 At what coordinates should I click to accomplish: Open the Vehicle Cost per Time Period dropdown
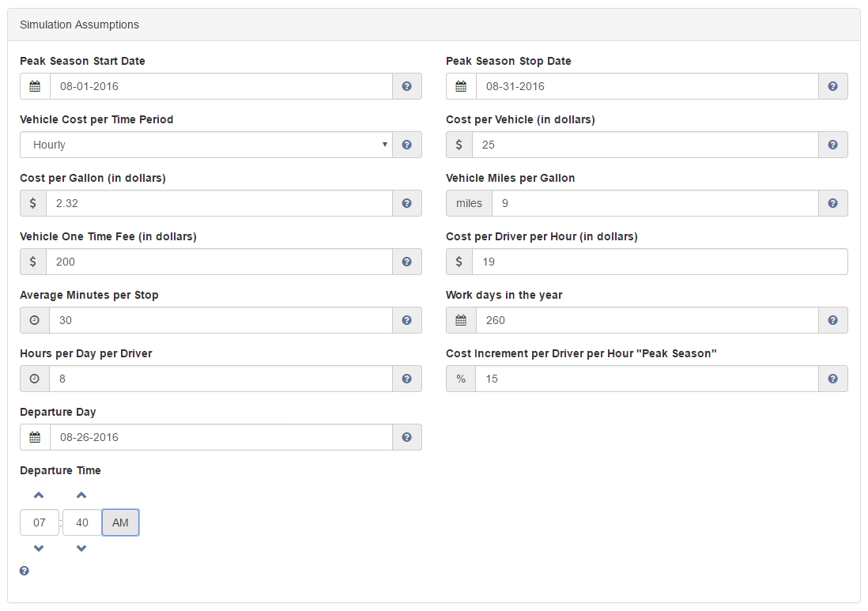point(206,145)
